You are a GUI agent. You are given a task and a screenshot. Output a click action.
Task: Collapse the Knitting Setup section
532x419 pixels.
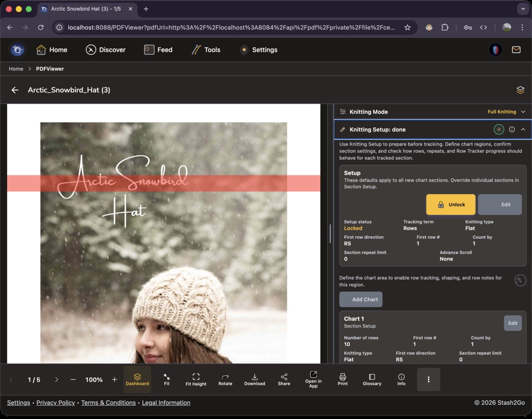(523, 129)
